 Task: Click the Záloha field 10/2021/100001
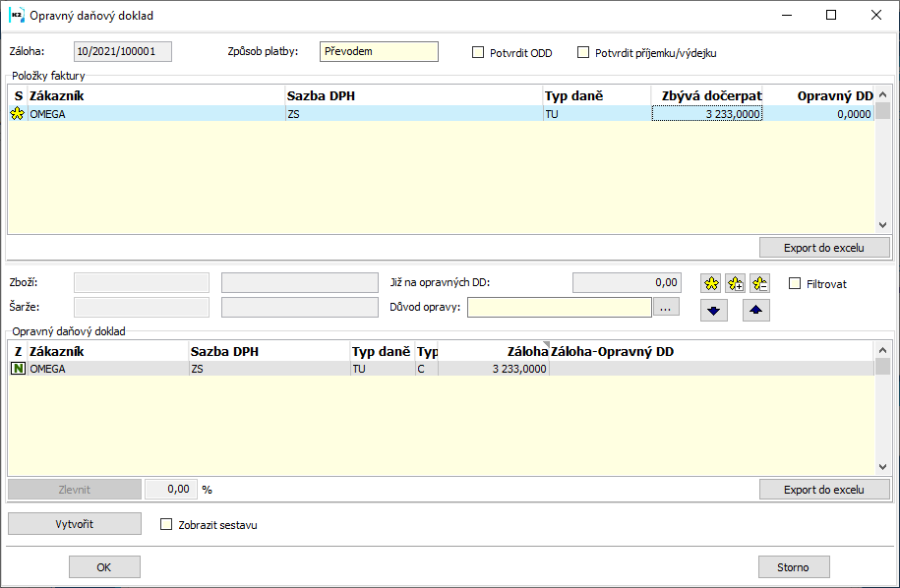[123, 52]
